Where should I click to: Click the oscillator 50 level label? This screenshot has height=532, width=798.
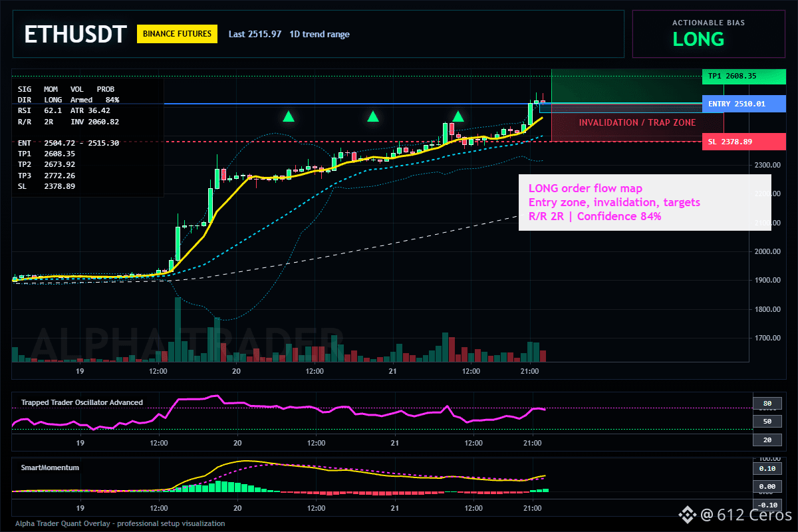(767, 421)
